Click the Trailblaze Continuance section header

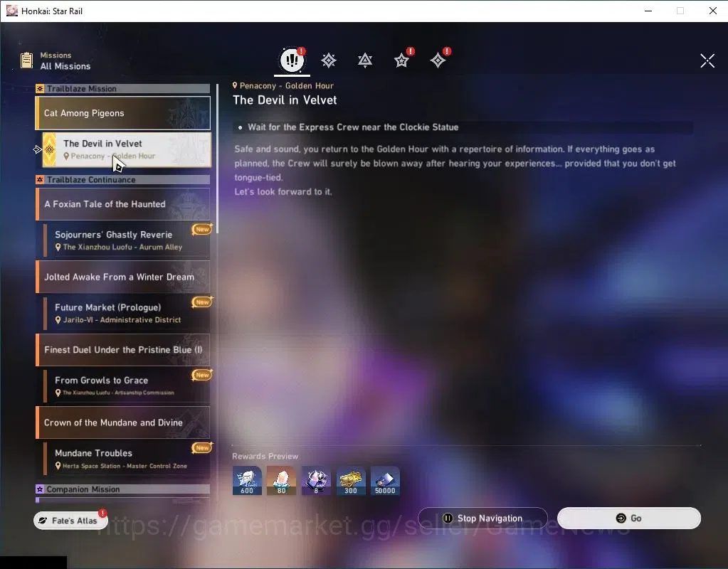coord(122,180)
